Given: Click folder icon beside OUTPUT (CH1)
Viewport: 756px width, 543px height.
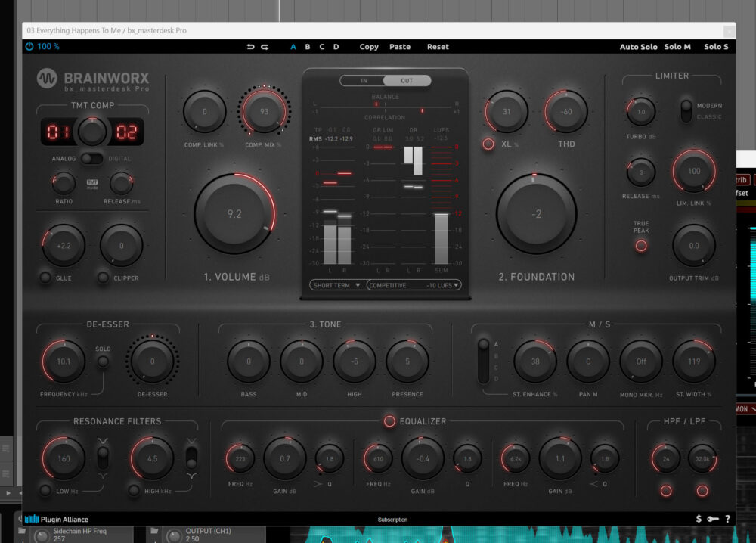Looking at the screenshot, I should (x=154, y=531).
